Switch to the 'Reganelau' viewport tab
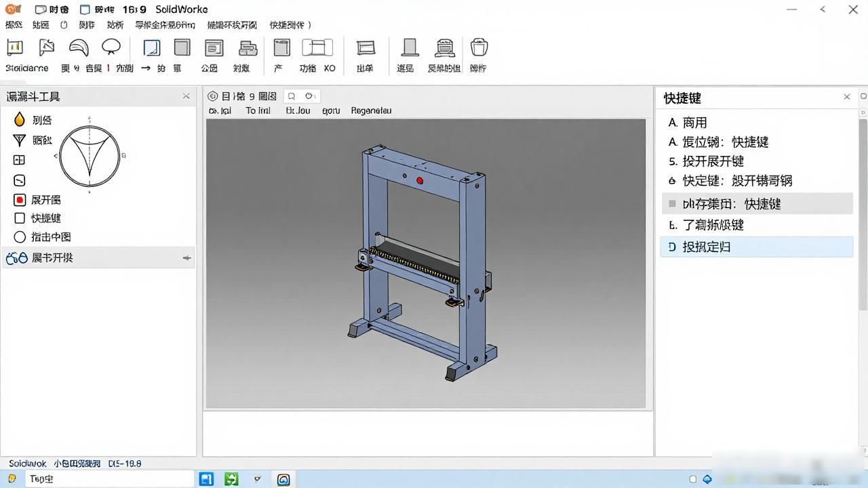Image resolution: width=868 pixels, height=488 pixels. click(371, 110)
